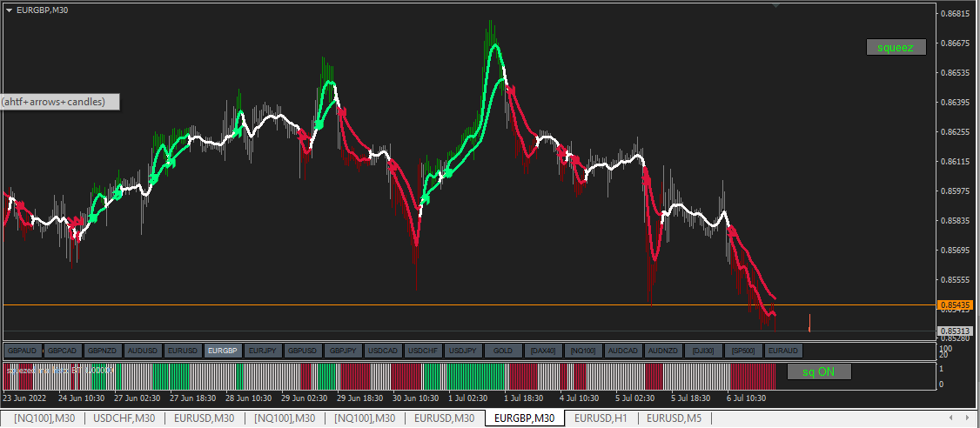Click the EURGBP,M30 chart title text

pos(42,10)
